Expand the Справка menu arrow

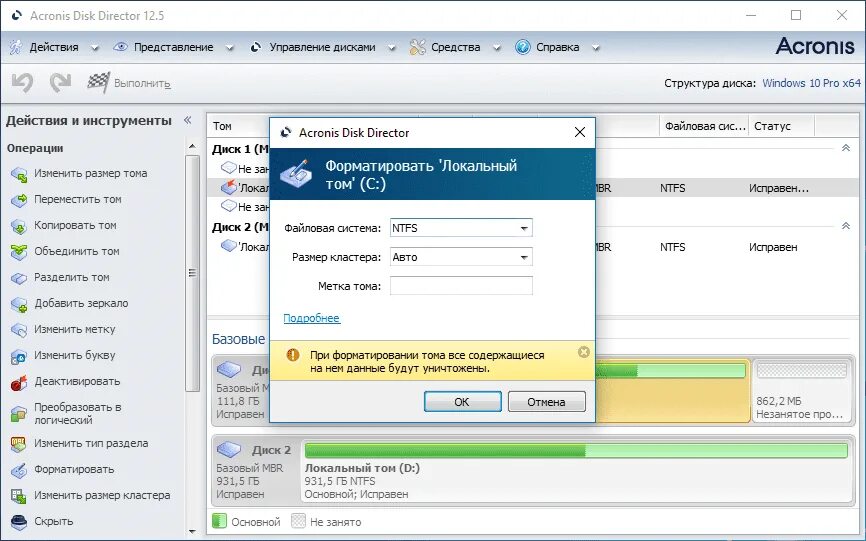(595, 48)
